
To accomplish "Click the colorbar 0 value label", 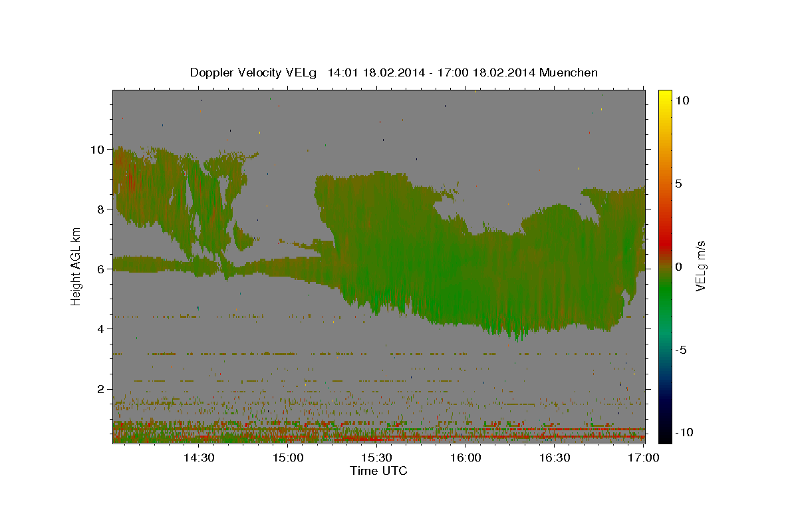I will tap(679, 267).
